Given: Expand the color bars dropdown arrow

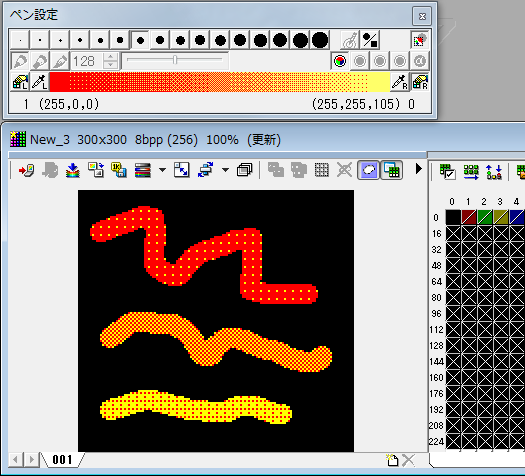Looking at the screenshot, I should click(162, 170).
